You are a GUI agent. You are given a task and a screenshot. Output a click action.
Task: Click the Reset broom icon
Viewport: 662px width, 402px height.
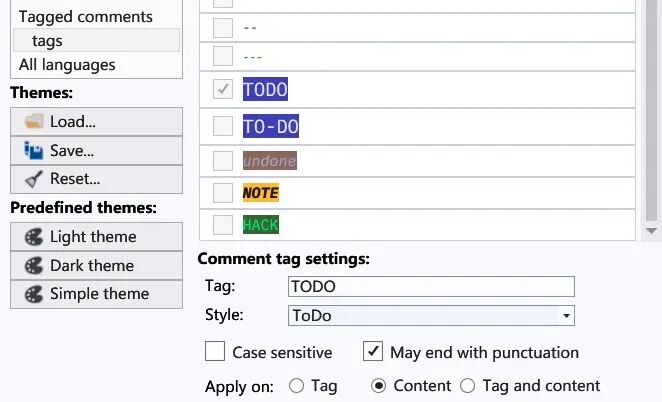click(34, 179)
